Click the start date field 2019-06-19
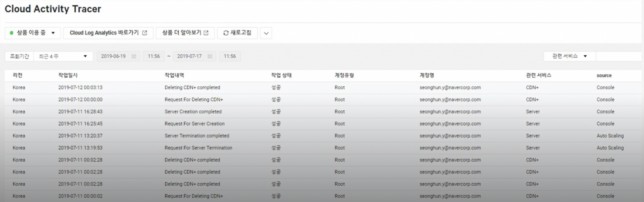Viewport: 644px width, 202px height. 113,56
